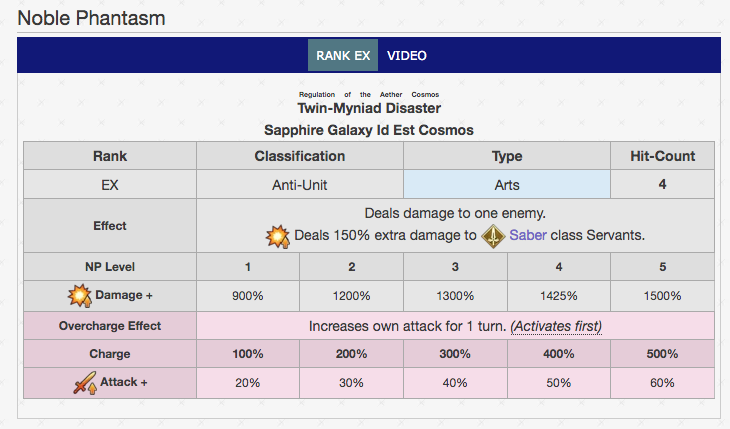Click the Hit-Count column header

click(x=662, y=156)
